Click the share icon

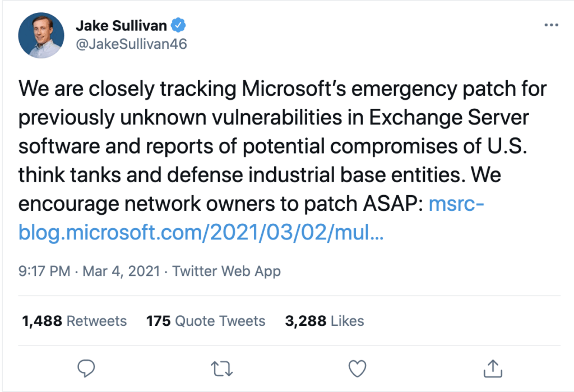(x=493, y=369)
